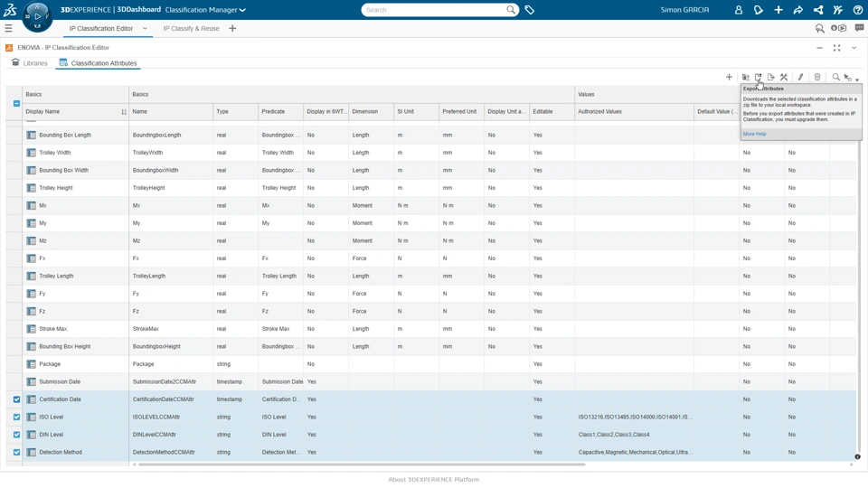Click the plus add icon in top bar
868x488 pixels.
tap(778, 10)
